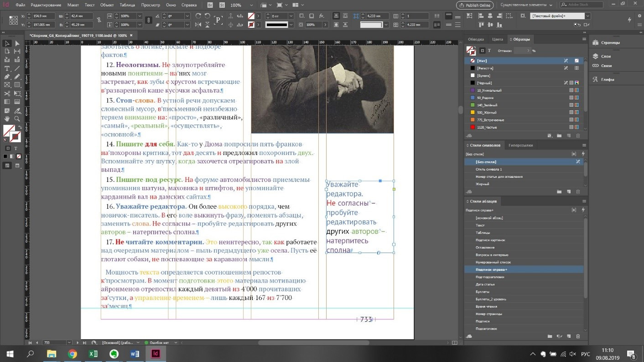Open Adobe Bridge via the Br icon
The width and height of the screenshot is (644, 362).
[210, 5]
